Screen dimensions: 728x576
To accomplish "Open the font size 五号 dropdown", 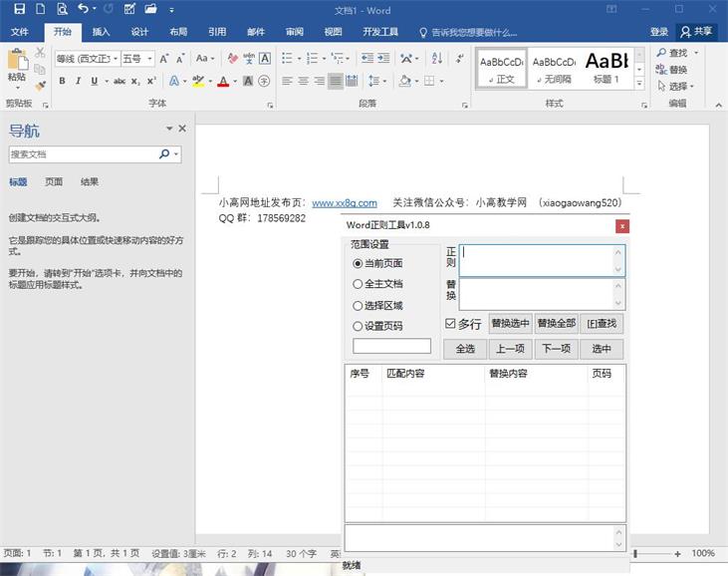I will (x=150, y=59).
